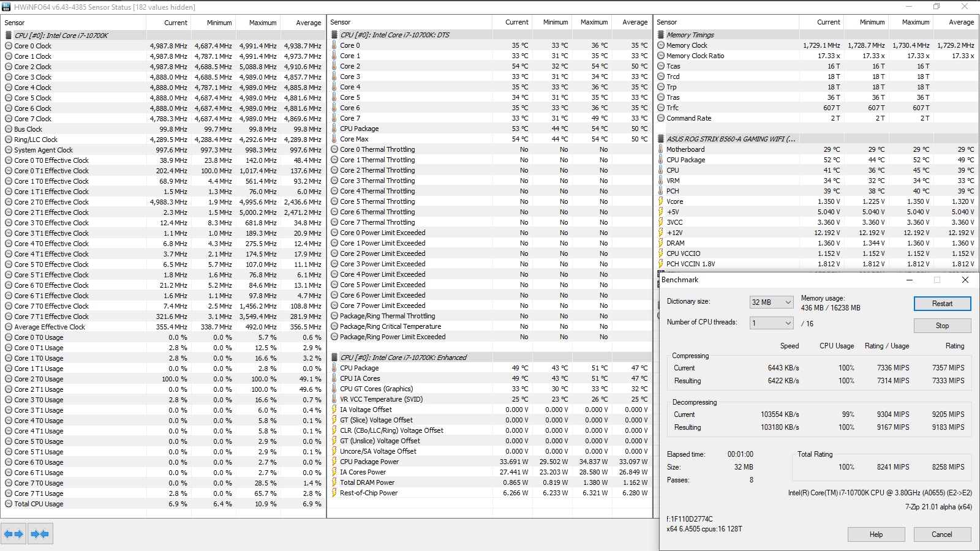Select the PCH VCCIN 1.8V sensor row
This screenshot has width=980, height=551.
(817, 264)
